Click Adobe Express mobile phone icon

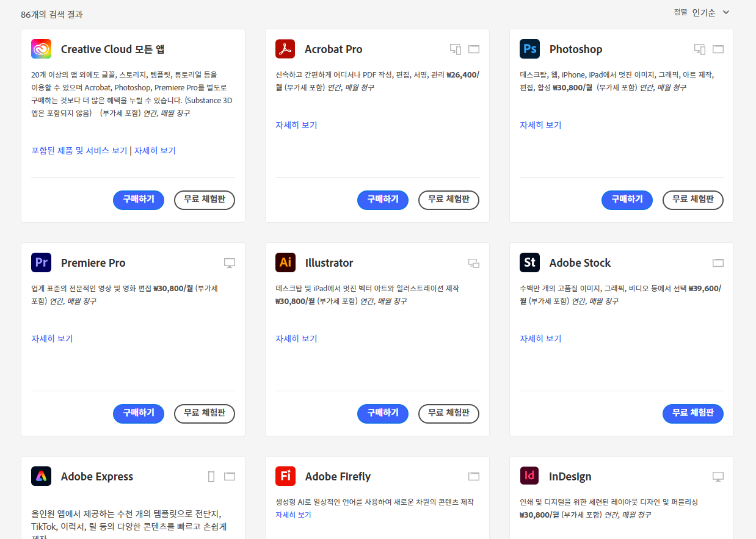(211, 477)
